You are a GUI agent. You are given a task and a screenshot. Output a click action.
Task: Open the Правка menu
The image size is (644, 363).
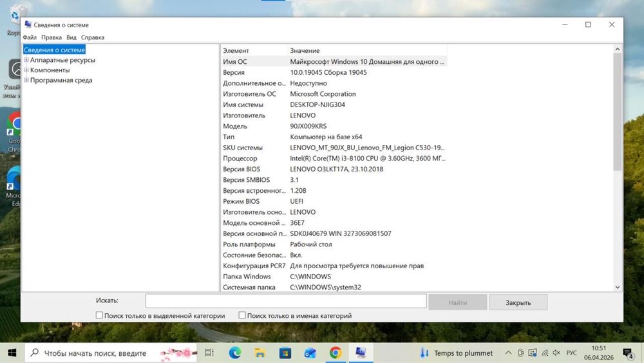click(x=52, y=37)
